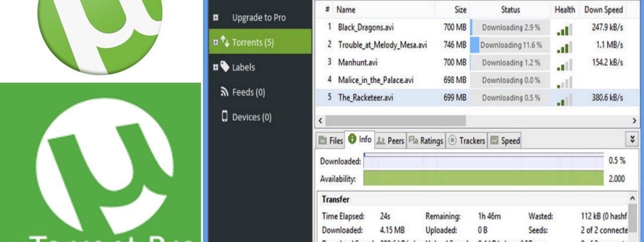Click The_Racketeer.avi status Downloading 0.5 %

click(x=511, y=97)
